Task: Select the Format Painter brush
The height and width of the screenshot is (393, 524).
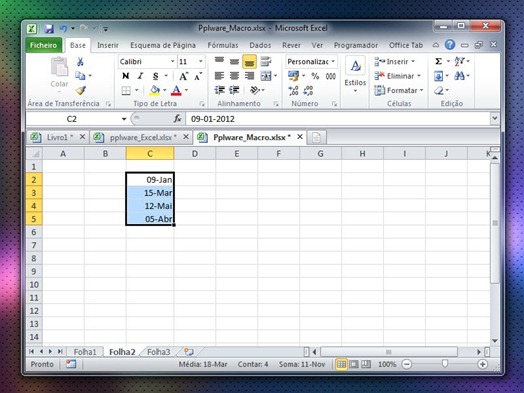Action: 81,90
